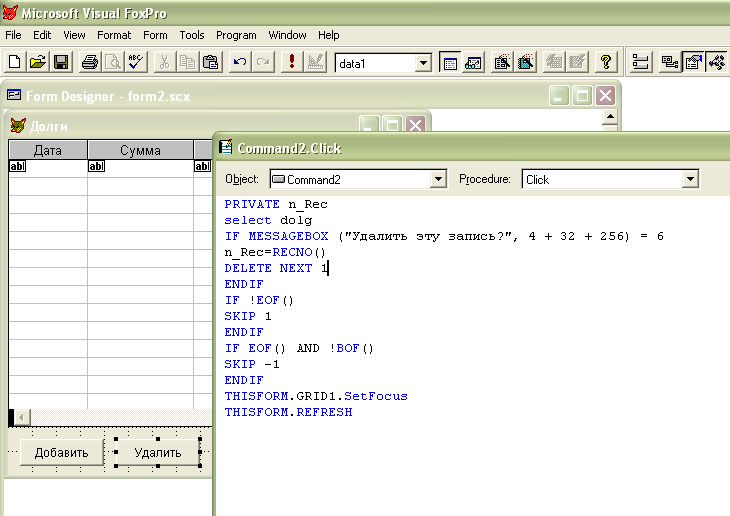
Task: Run spelling check from the toolbar
Action: click(x=135, y=62)
